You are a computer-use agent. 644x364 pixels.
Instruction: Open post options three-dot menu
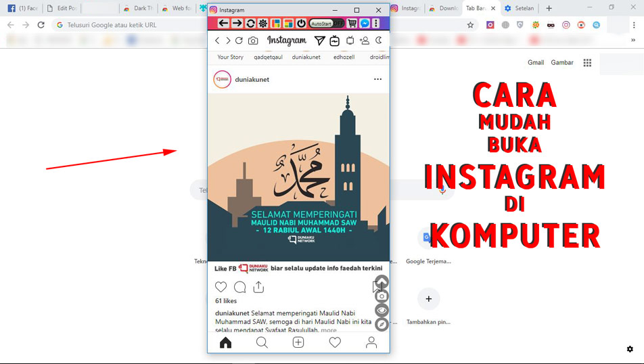tap(378, 79)
